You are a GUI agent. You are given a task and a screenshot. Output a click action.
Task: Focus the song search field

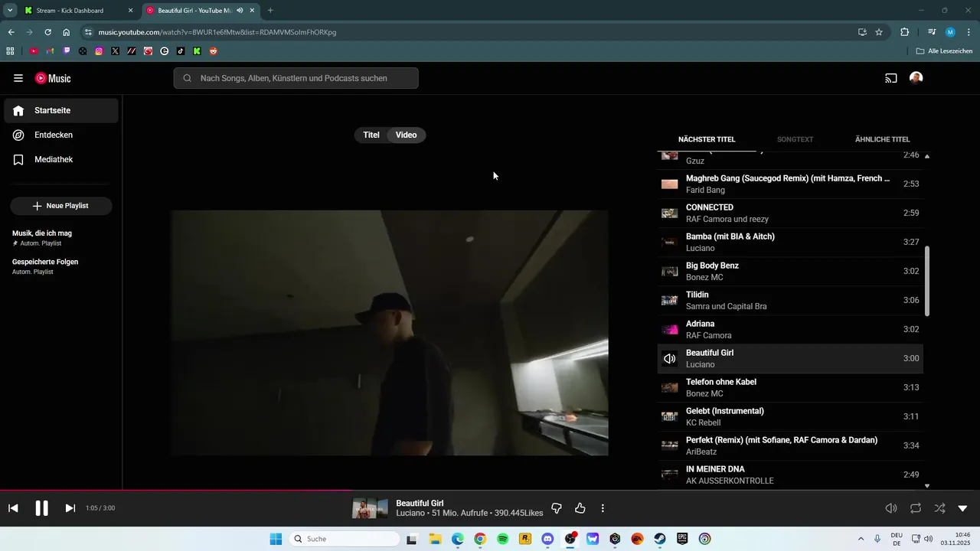296,78
